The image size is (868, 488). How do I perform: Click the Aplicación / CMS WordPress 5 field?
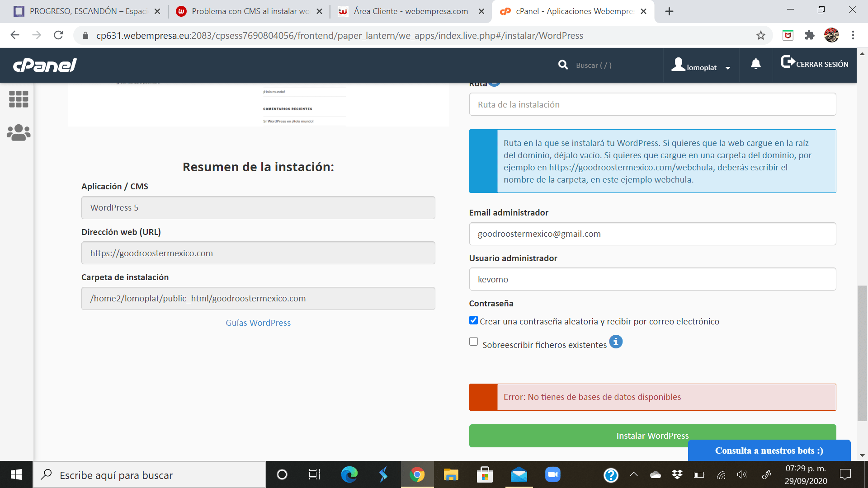tap(258, 207)
